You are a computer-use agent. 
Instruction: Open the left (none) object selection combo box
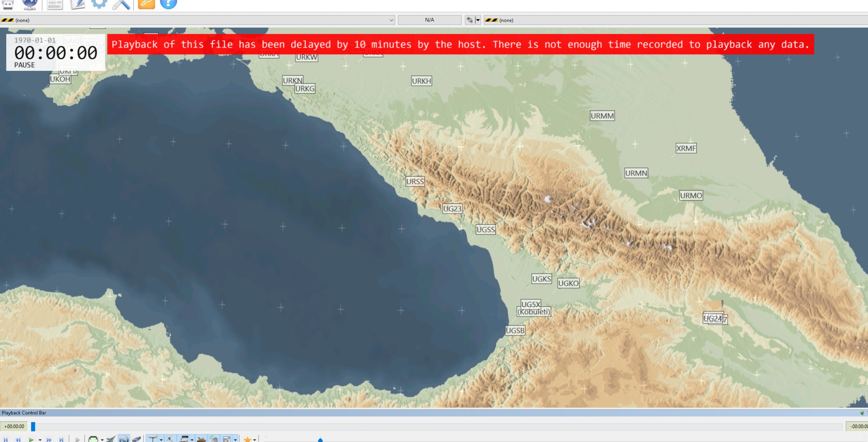coord(198,20)
